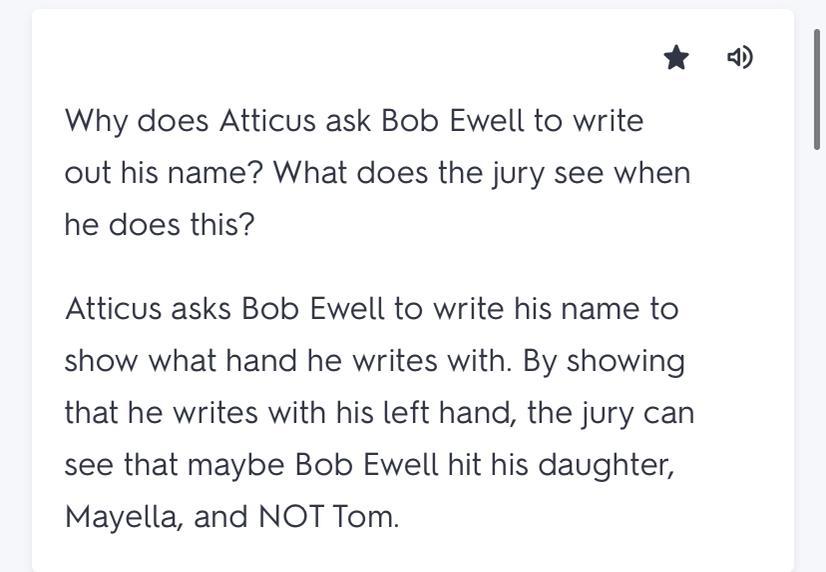Click the word "showing" in the answer
This screenshot has height=572, width=826.
(x=626, y=362)
